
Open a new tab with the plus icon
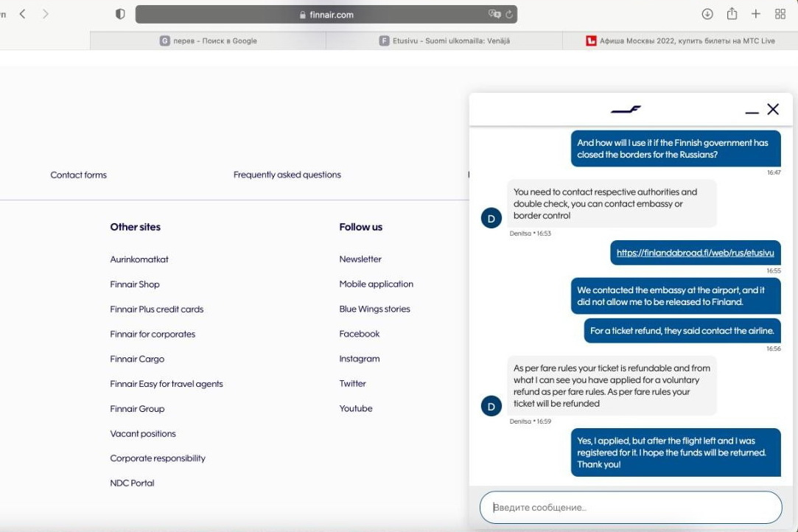[x=756, y=14]
